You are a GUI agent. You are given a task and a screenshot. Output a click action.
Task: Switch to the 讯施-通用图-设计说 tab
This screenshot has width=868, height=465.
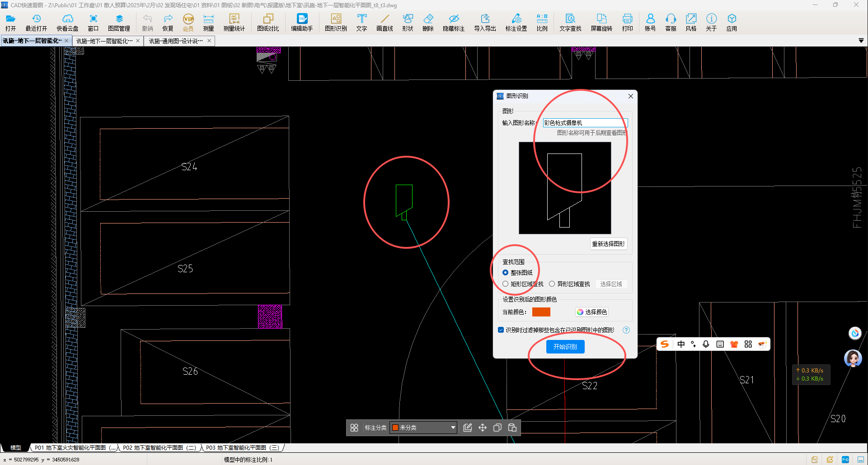pos(176,41)
